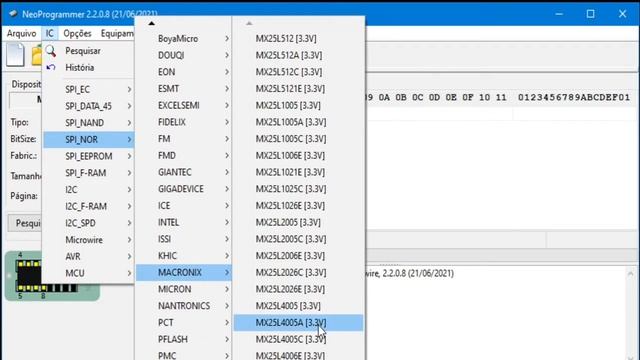Select chip MX25L4005A [3.3V]
The image size is (640, 360).
pyautogui.click(x=298, y=323)
